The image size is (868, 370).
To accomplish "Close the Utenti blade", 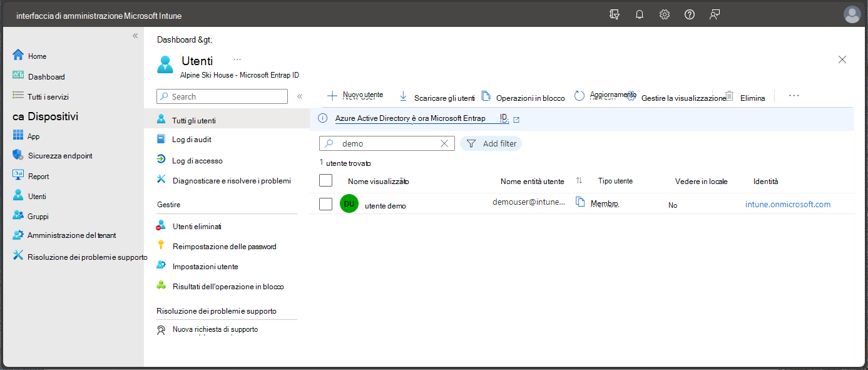I will (842, 59).
